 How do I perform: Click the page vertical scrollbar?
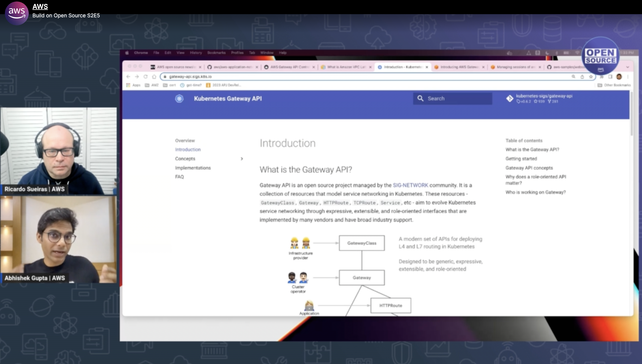point(632,114)
